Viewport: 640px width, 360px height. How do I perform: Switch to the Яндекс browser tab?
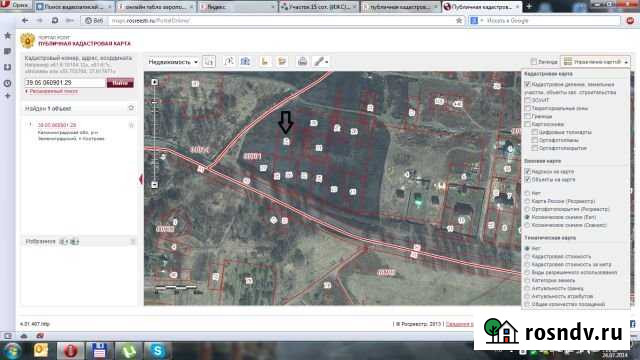pyautogui.click(x=237, y=7)
